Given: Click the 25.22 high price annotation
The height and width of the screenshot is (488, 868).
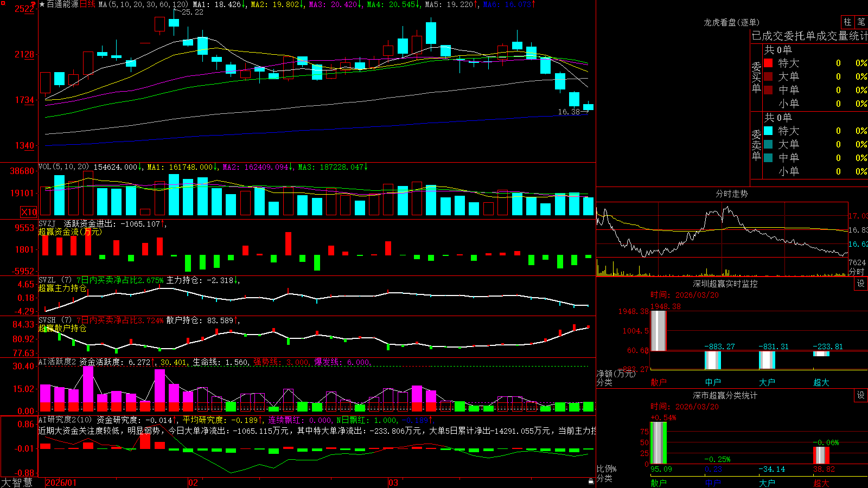Looking at the screenshot, I should pos(193,12).
